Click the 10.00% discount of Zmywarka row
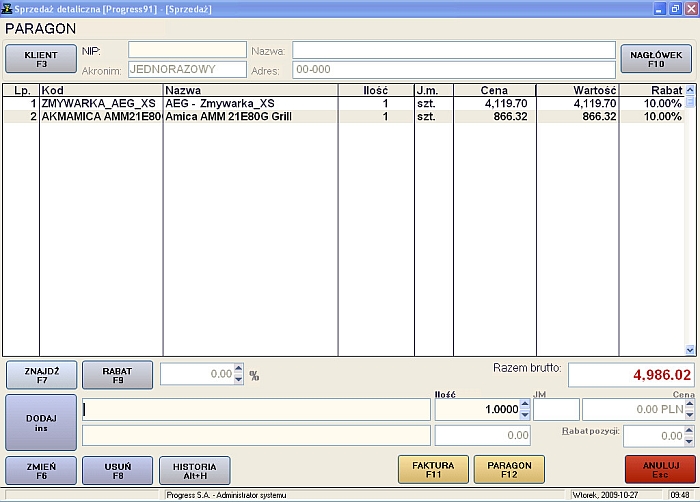Viewport: 700px width, 502px height. (x=652, y=104)
